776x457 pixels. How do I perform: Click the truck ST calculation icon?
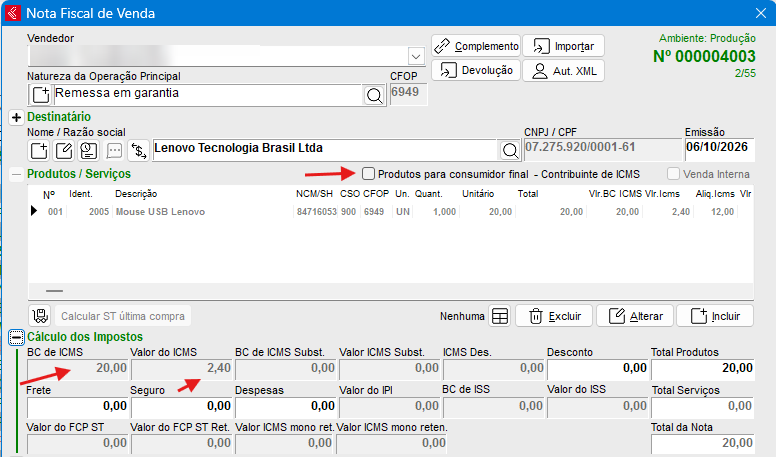[x=40, y=316]
